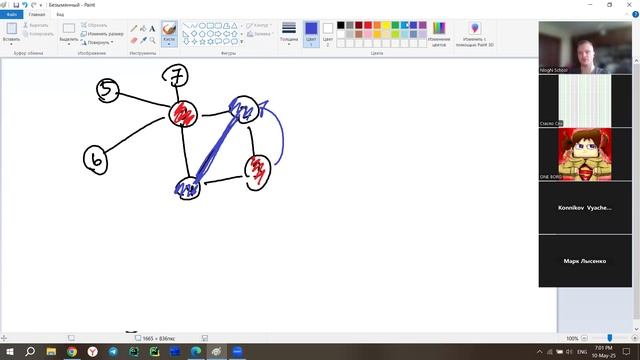
Task: Click the Crop command
Action: (x=94, y=25)
